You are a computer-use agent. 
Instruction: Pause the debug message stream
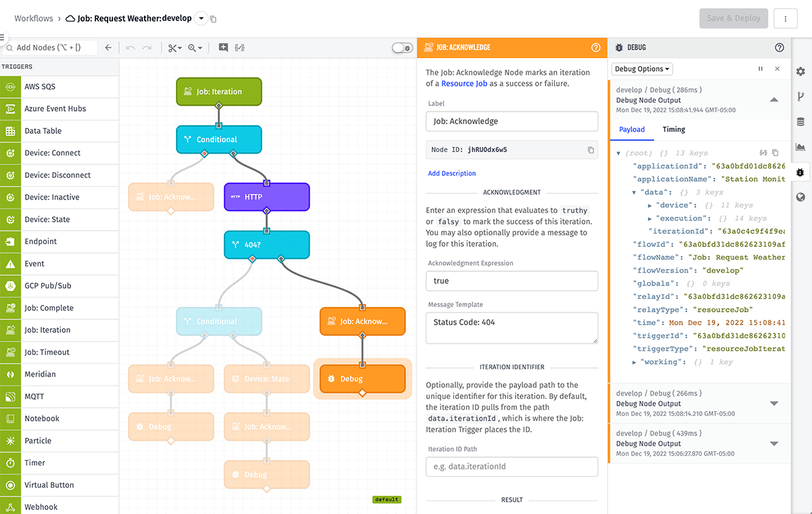coord(761,69)
